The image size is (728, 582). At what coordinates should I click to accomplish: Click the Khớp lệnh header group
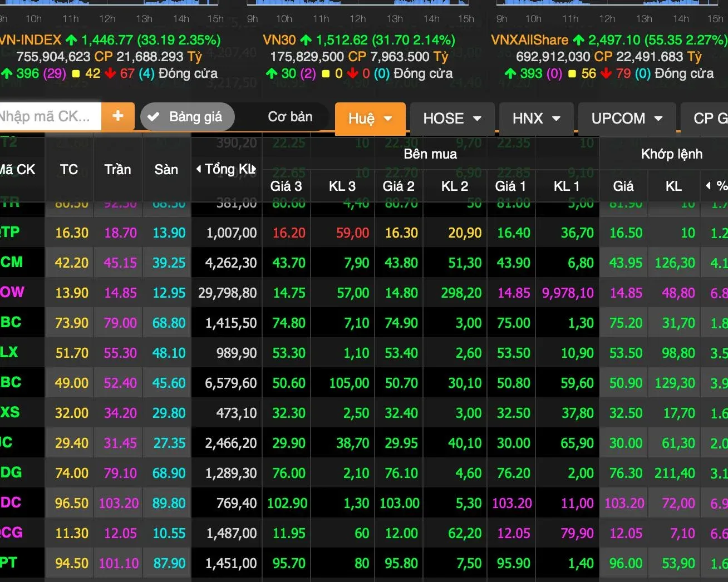[671, 154]
